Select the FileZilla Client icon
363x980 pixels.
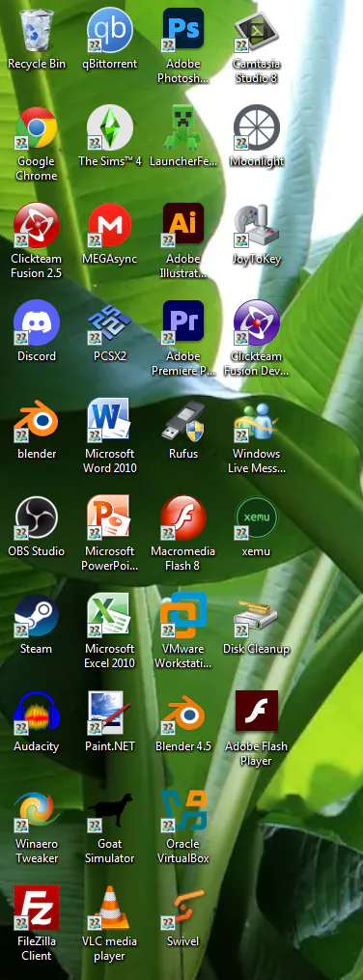click(37, 907)
